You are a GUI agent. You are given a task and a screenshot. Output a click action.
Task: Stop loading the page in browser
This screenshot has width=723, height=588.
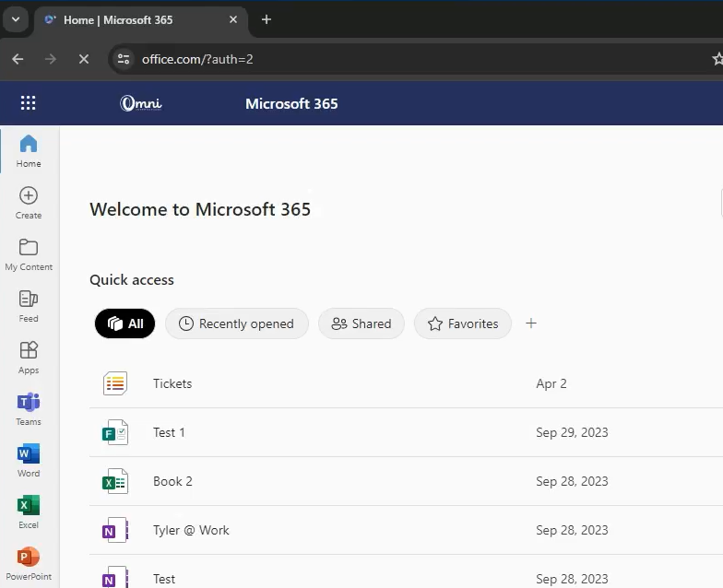84,59
